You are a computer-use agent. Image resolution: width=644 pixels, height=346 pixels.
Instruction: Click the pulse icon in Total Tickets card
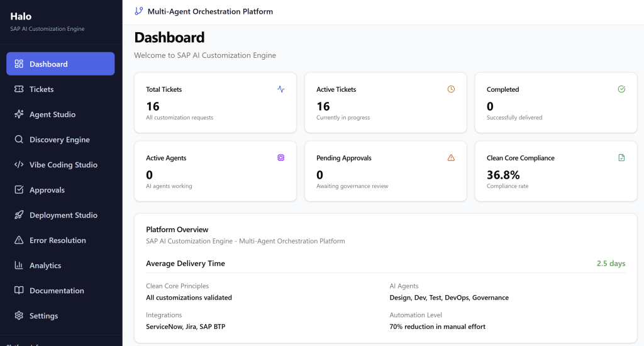(280, 89)
